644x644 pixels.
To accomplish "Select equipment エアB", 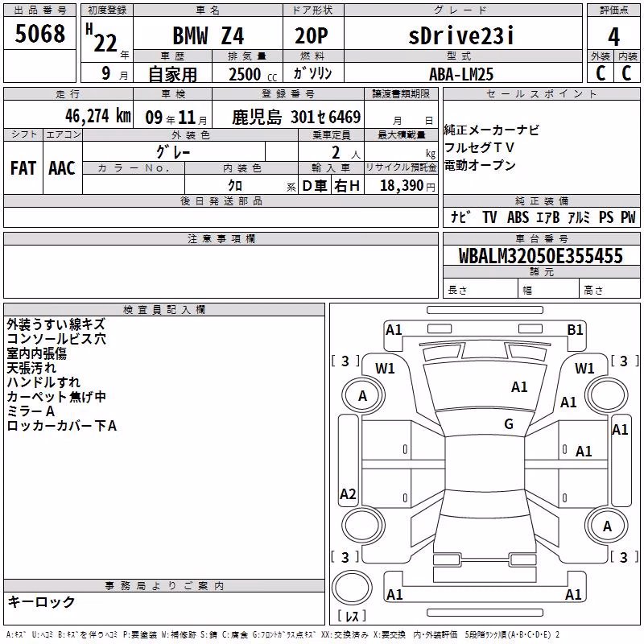I will pyautogui.click(x=548, y=217).
